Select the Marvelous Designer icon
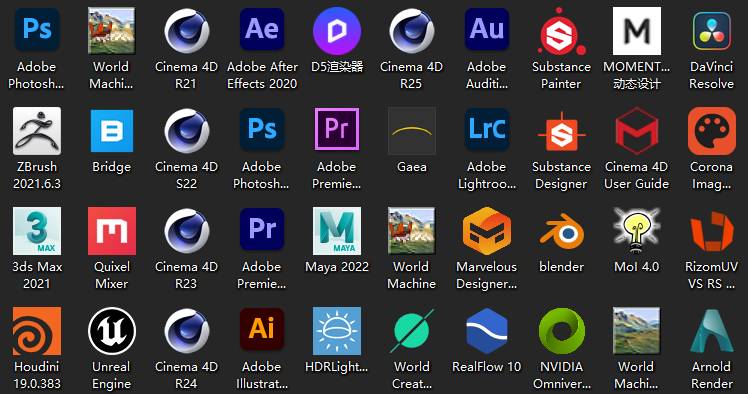Viewport: 748px width, 394px height. (x=487, y=231)
